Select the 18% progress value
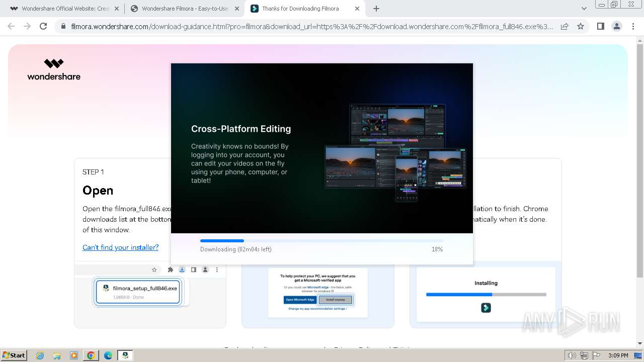 [x=437, y=249]
